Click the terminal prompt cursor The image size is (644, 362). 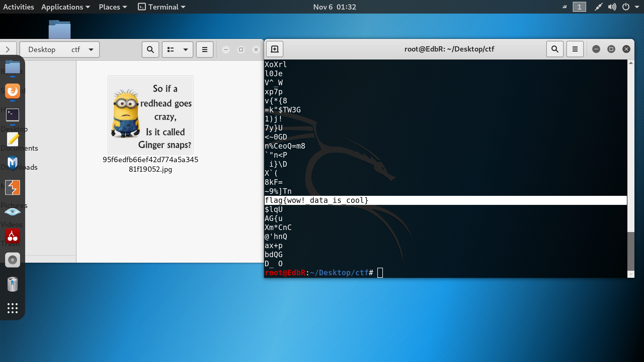click(380, 273)
